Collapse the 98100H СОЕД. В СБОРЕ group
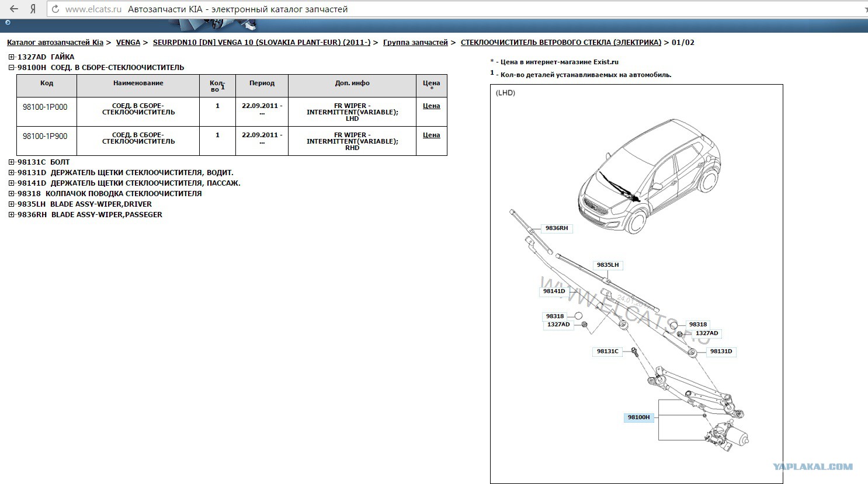868x484 pixels. click(12, 68)
